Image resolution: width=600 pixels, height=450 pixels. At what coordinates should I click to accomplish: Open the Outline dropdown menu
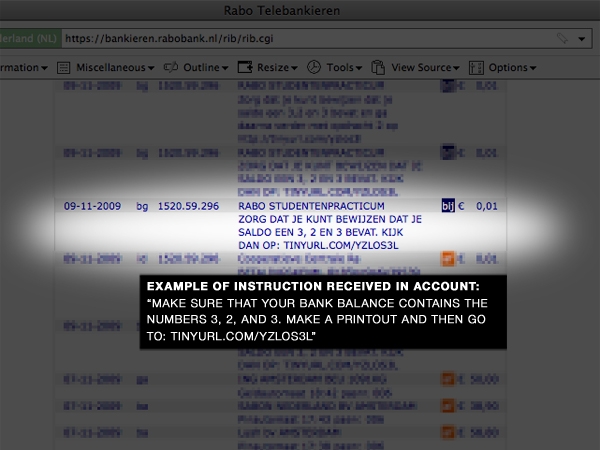[x=206, y=68]
